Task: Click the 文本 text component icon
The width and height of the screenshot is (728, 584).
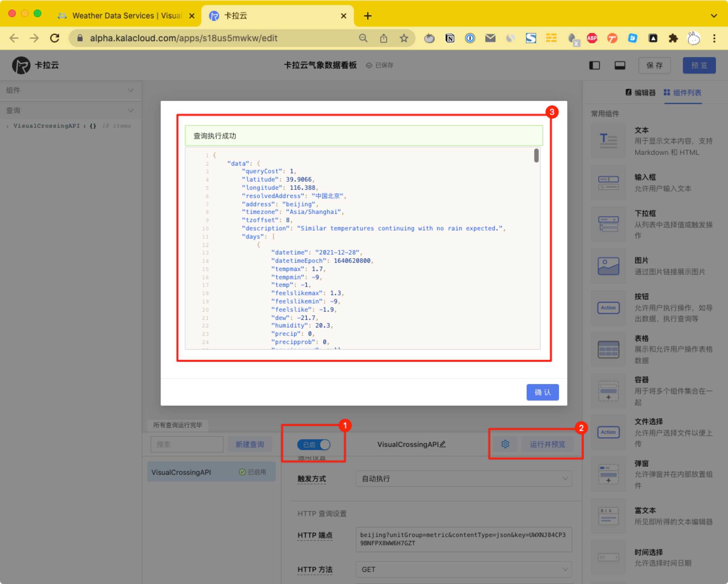Action: tap(608, 141)
